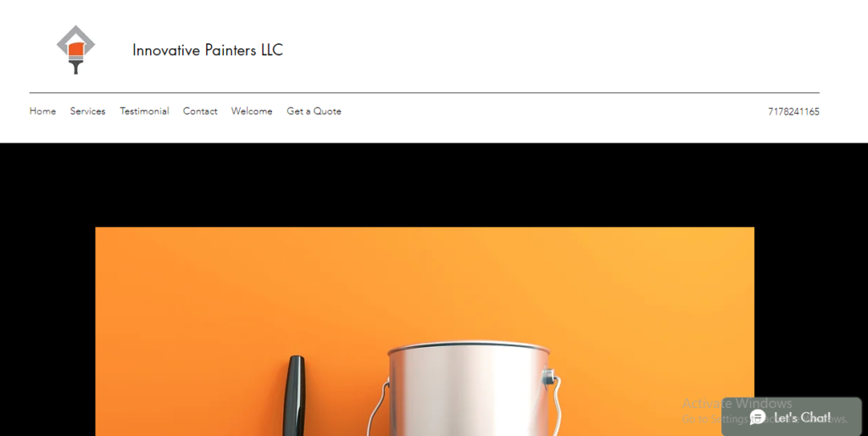Open the Let's Chat! widget
The image size is (868, 436).
pyautogui.click(x=792, y=416)
